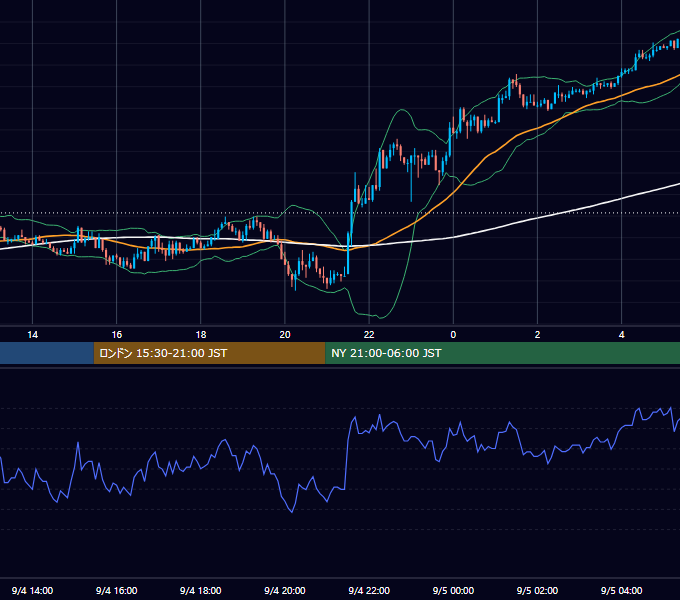Click the 9/4 18:00 time label

pos(201,590)
